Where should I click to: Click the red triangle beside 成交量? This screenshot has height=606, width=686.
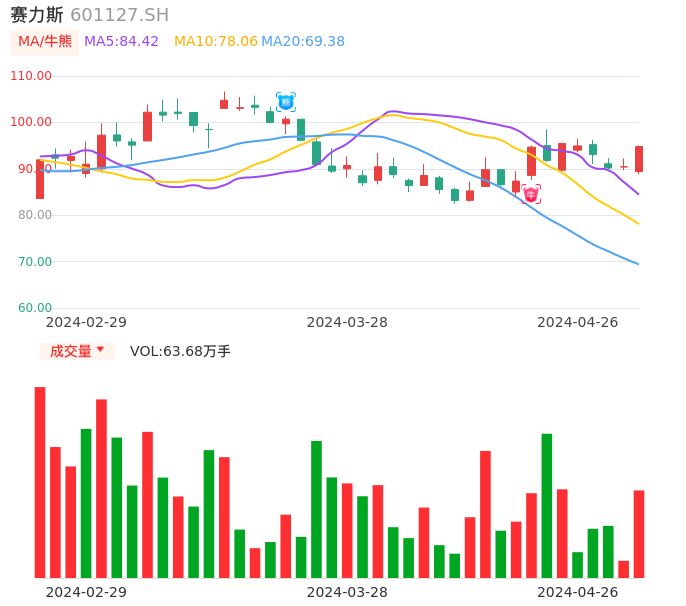tap(100, 350)
